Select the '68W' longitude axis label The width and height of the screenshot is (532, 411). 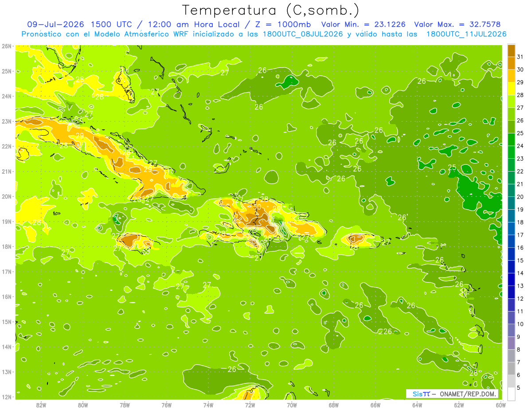click(x=334, y=405)
